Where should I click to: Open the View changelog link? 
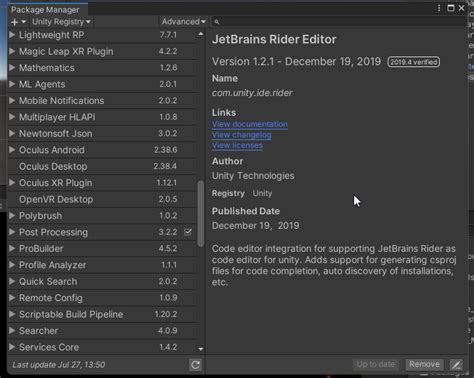(242, 135)
